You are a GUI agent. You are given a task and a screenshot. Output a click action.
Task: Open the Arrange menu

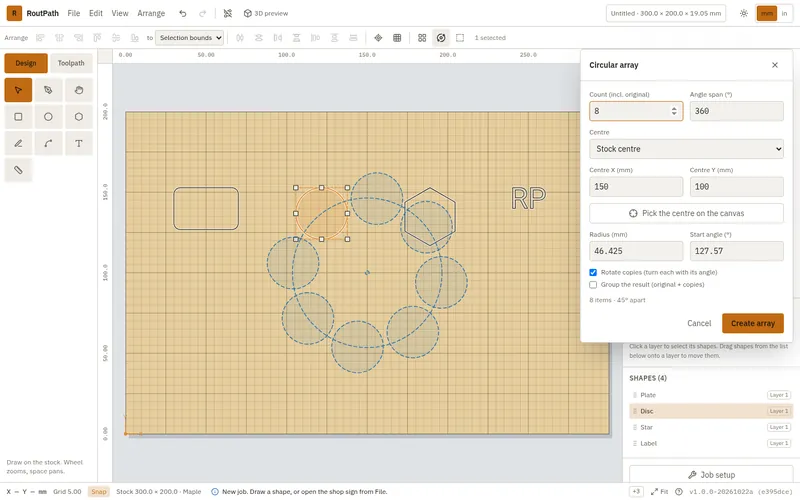[x=151, y=13]
